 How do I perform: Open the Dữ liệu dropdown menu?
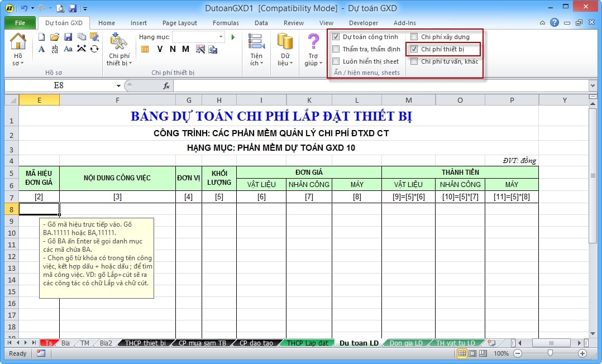[285, 49]
